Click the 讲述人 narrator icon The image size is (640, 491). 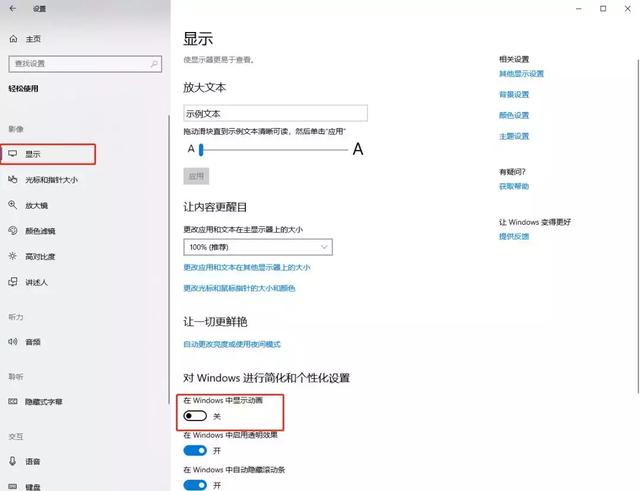(x=13, y=282)
